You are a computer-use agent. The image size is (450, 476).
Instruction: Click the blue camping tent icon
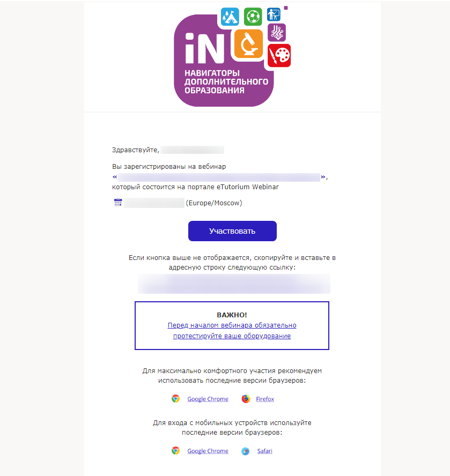230,17
